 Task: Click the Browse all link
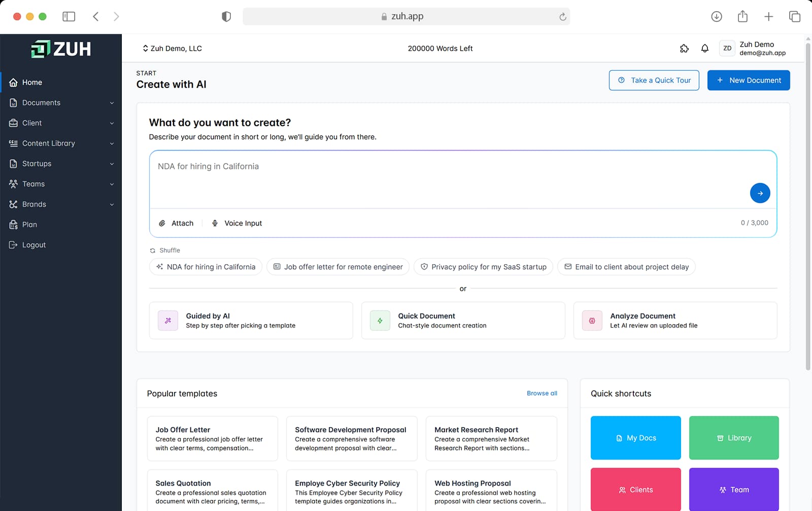(x=542, y=393)
